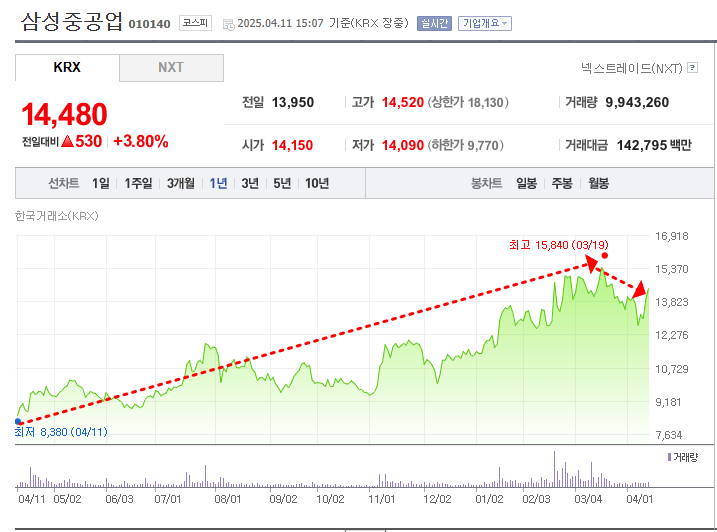Click the 거래량 value 9,943,260
Image resolution: width=717 pixels, height=532 pixels.
(x=637, y=102)
